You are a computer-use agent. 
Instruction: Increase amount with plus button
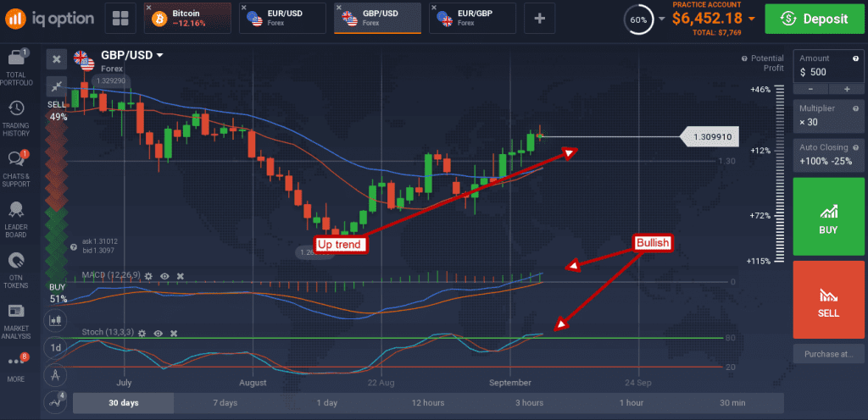point(847,89)
